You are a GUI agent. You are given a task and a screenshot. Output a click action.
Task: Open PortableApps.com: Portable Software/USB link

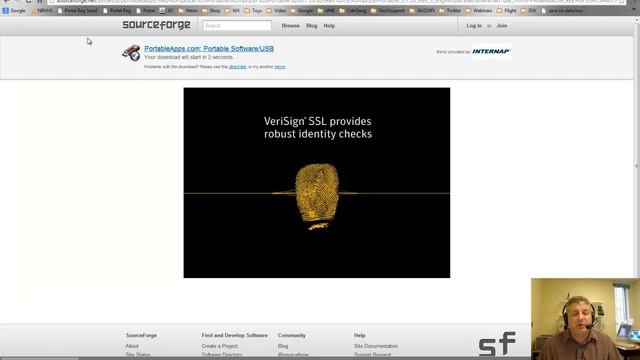209,49
